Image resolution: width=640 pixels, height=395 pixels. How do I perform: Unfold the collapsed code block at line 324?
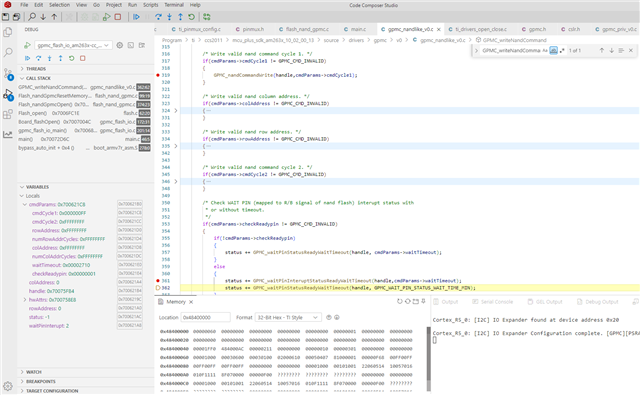(x=176, y=111)
